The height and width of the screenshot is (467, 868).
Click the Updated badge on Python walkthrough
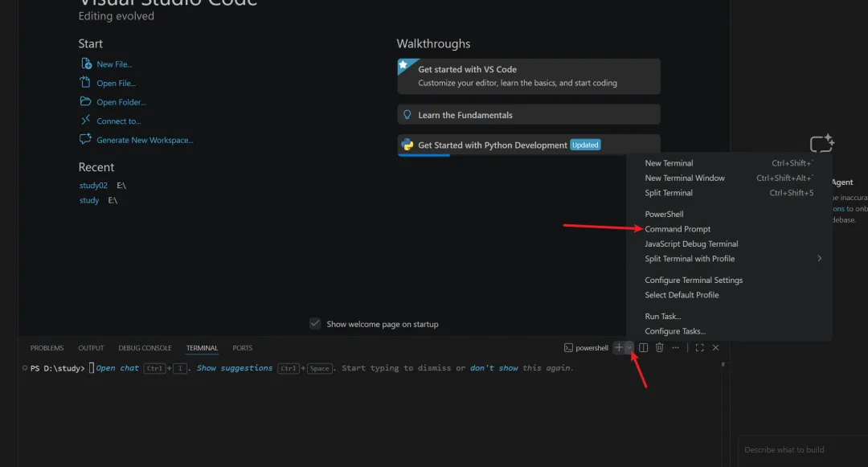pyautogui.click(x=585, y=145)
